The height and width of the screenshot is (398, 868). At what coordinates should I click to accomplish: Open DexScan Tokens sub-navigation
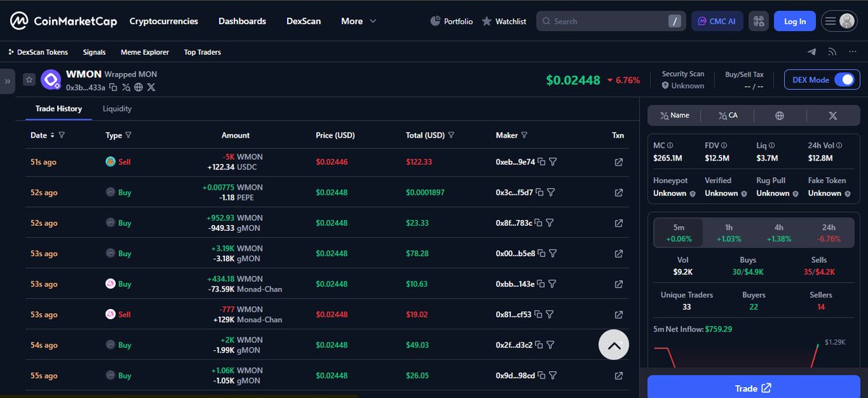click(x=38, y=52)
